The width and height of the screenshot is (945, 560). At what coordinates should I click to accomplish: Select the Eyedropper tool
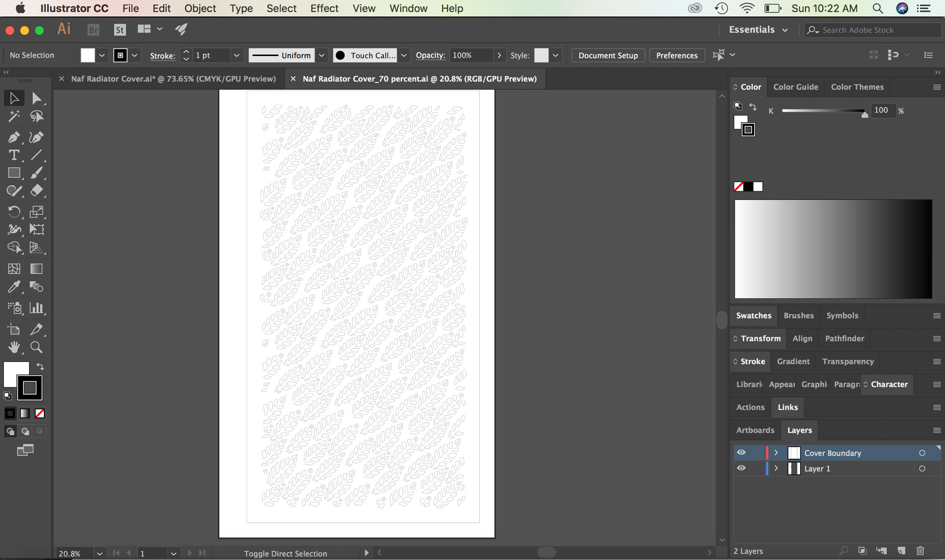pyautogui.click(x=14, y=287)
